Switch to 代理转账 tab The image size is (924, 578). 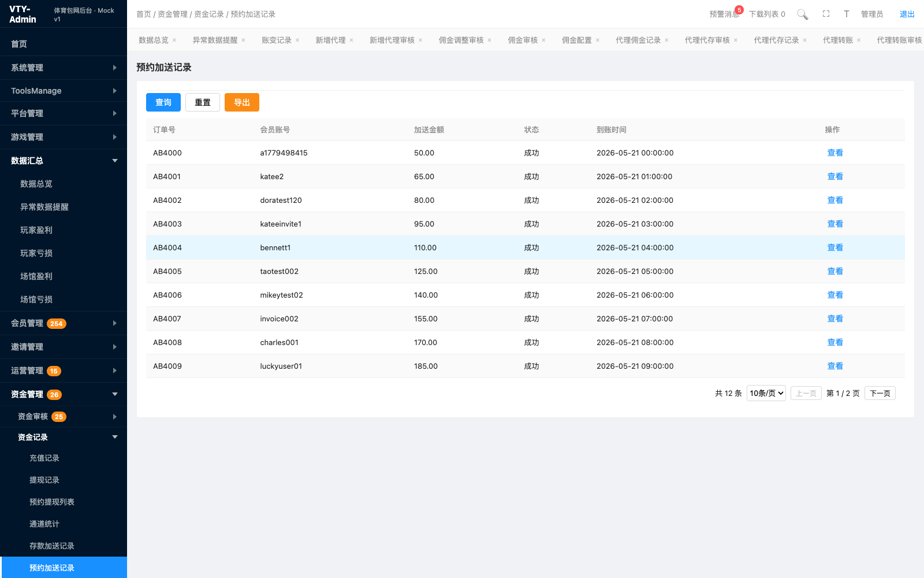click(838, 40)
